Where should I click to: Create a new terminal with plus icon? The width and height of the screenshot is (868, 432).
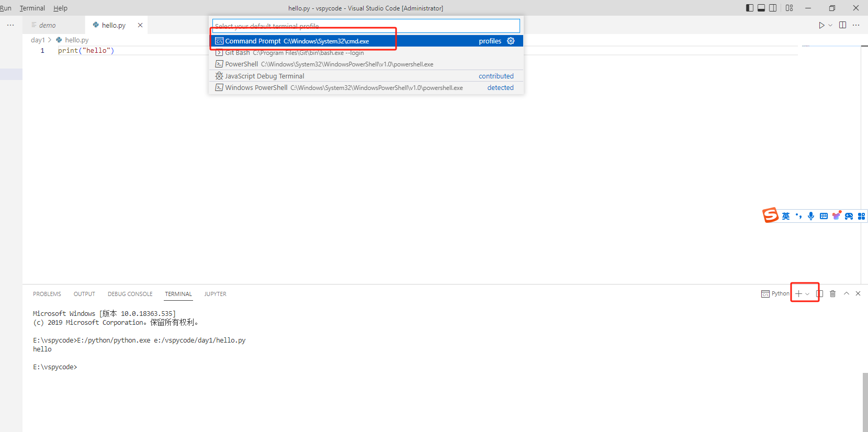tap(799, 294)
